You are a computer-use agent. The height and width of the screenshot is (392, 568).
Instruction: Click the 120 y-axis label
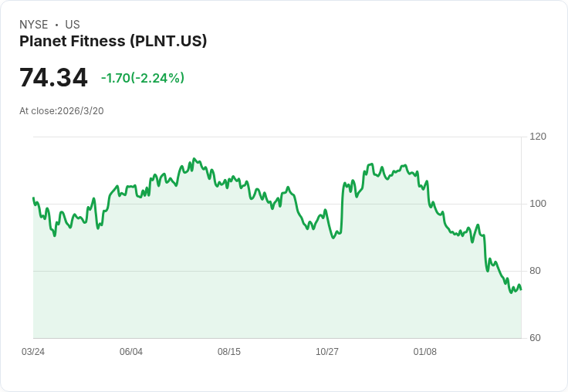(x=538, y=137)
